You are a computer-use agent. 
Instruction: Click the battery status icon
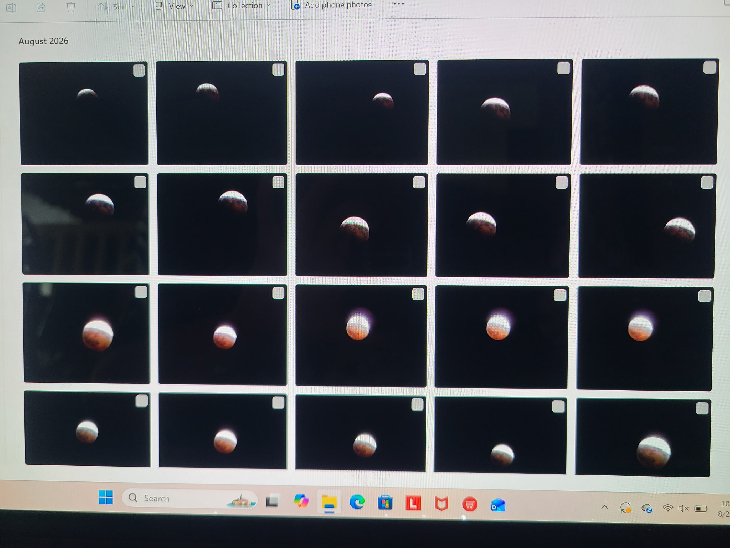701,509
